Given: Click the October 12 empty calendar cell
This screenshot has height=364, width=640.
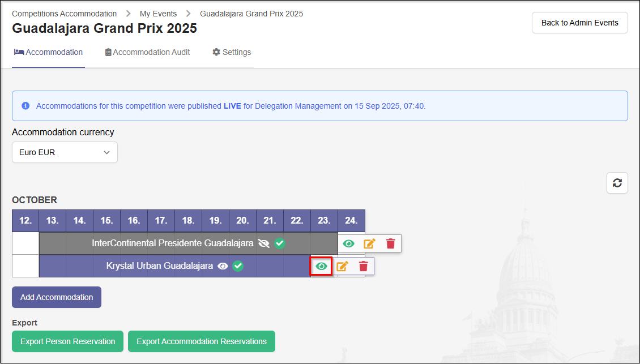Looking at the screenshot, I should coord(25,243).
